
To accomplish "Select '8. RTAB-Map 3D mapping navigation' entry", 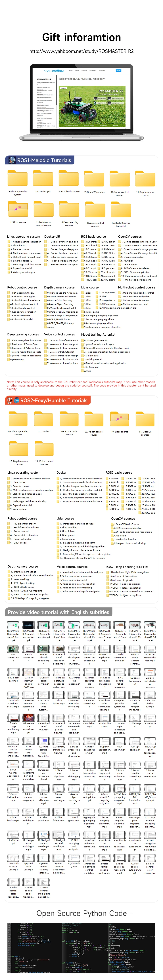I will [29, 598].
